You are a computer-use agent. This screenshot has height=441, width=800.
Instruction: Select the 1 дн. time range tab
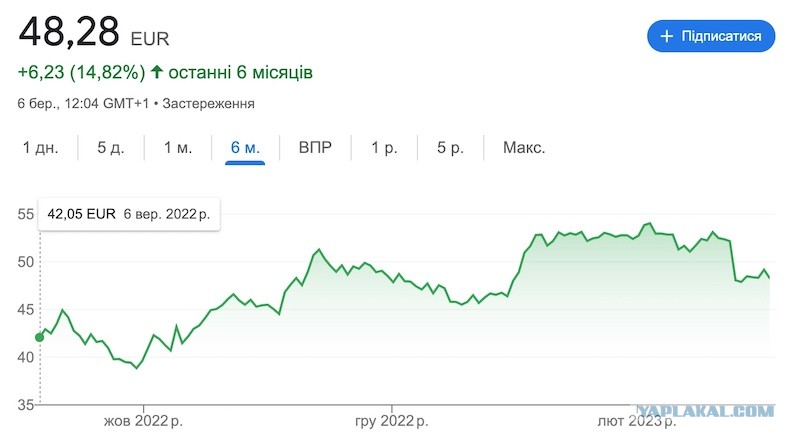click(x=40, y=148)
